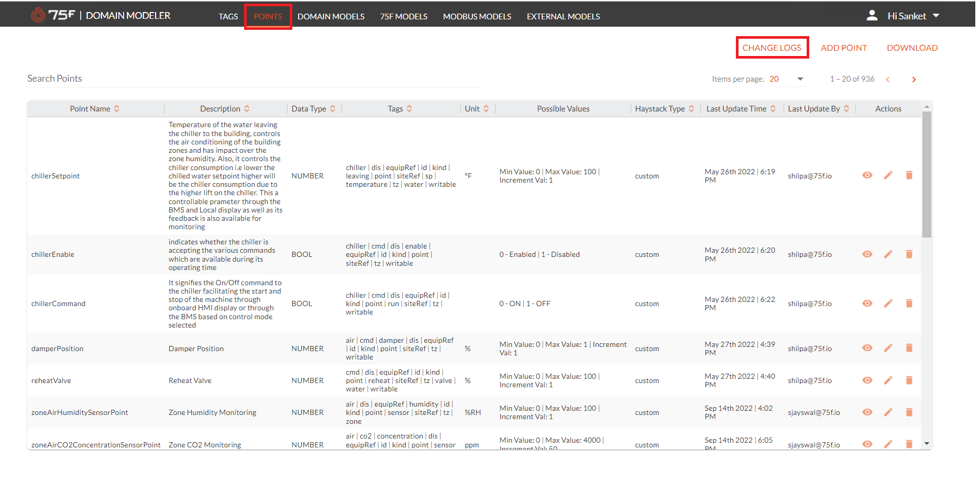Viewport: 980px width, 483px height.
Task: Click '0 - ON | 1 - OFF' cell
Action: (x=525, y=304)
